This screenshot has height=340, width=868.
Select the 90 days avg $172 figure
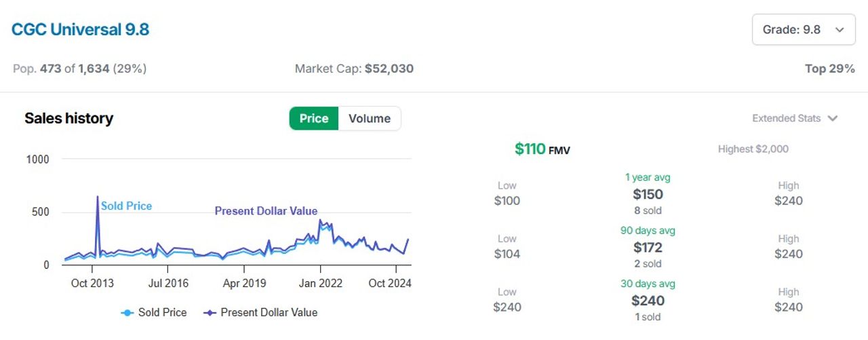648,247
